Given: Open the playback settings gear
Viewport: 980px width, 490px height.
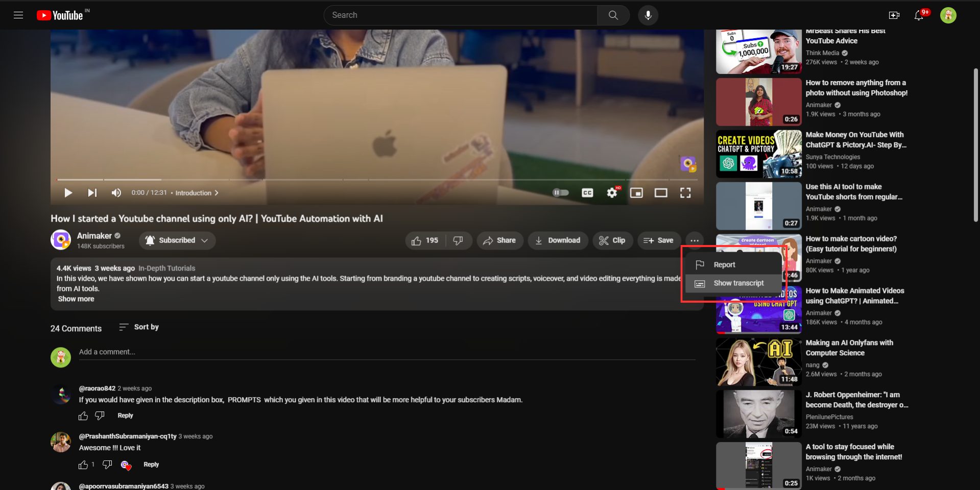Looking at the screenshot, I should click(x=611, y=192).
